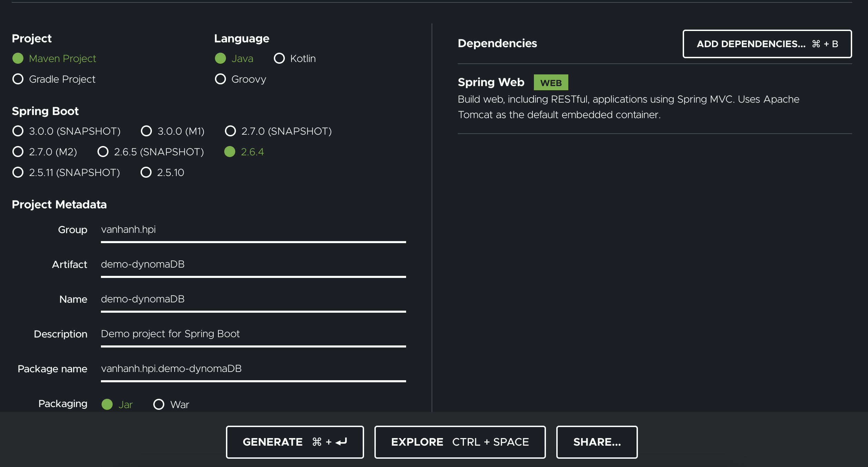Select Spring Boot version 2.5.10
The width and height of the screenshot is (868, 467).
146,173
